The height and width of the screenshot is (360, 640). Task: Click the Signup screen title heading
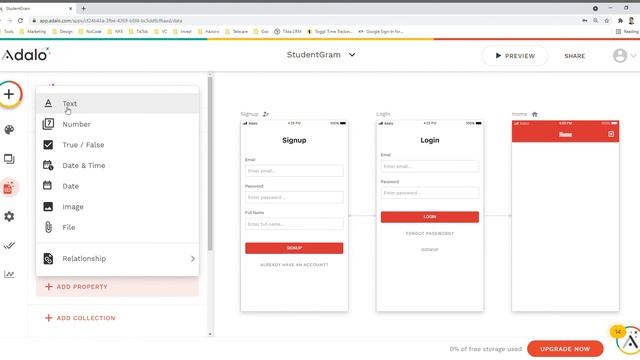point(294,140)
